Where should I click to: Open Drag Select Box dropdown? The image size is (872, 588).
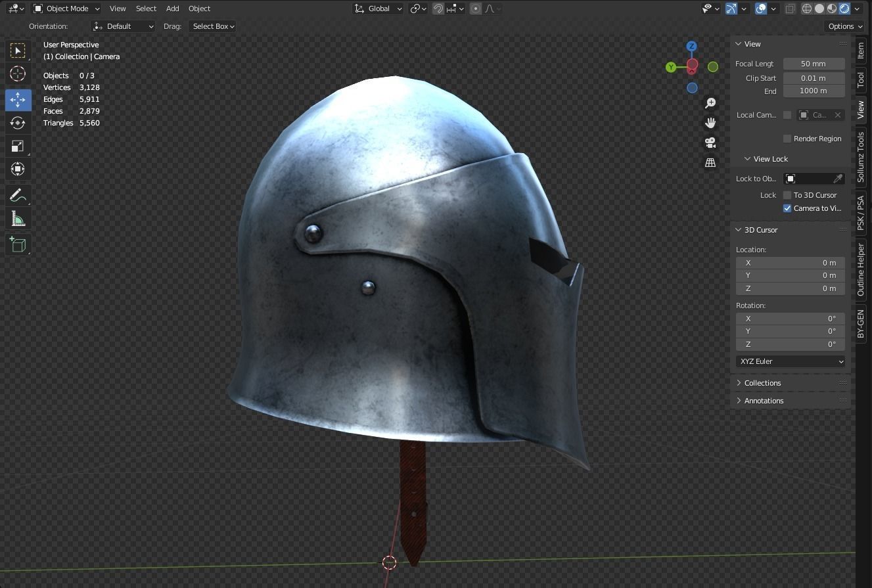(x=212, y=26)
